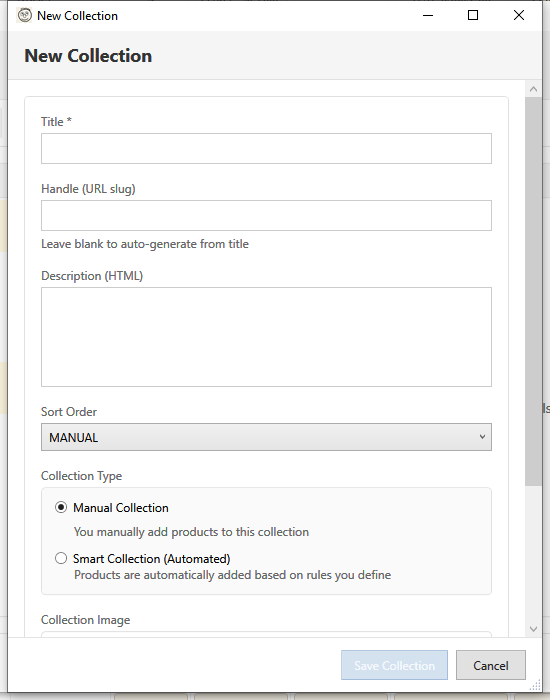Click the disabled Save Collection button
The height and width of the screenshot is (700, 550).
394,665
